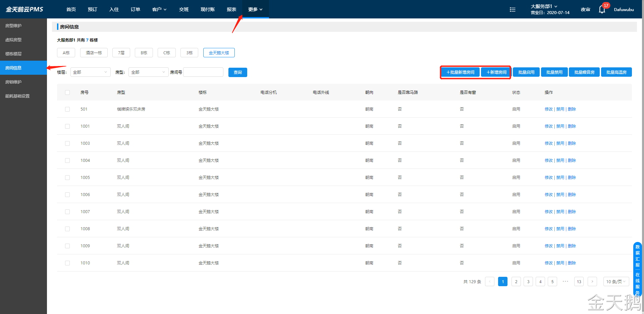The width and height of the screenshot is (644, 314).
Task: Switch to the A栋 building tab
Action: [66, 53]
